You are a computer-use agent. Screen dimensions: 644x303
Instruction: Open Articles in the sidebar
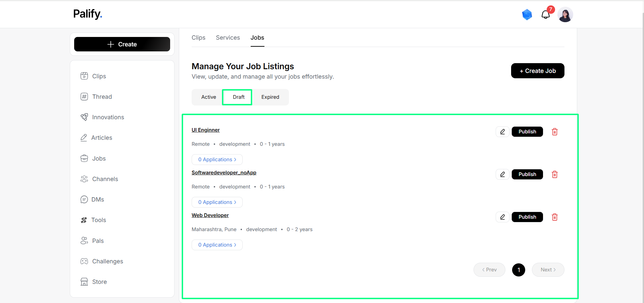[96, 138]
